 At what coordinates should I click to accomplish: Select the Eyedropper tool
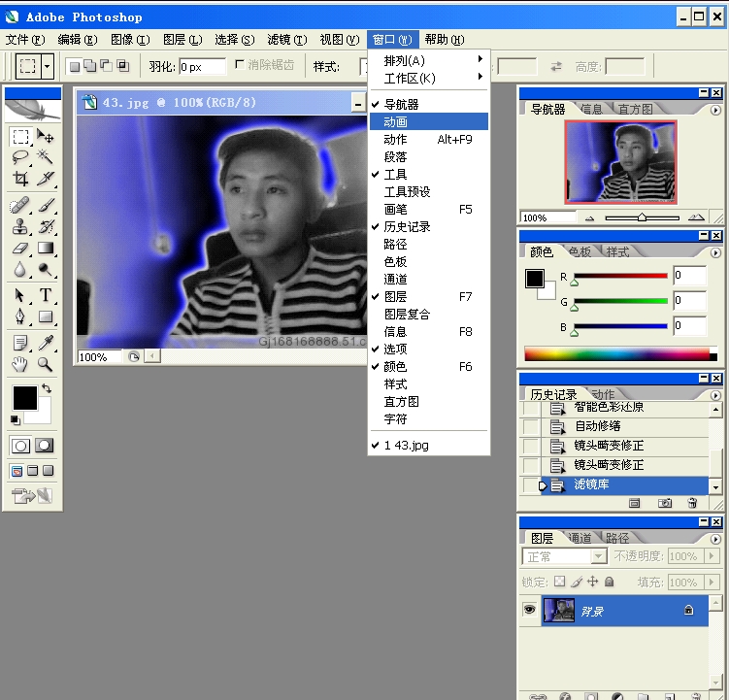tap(45, 344)
